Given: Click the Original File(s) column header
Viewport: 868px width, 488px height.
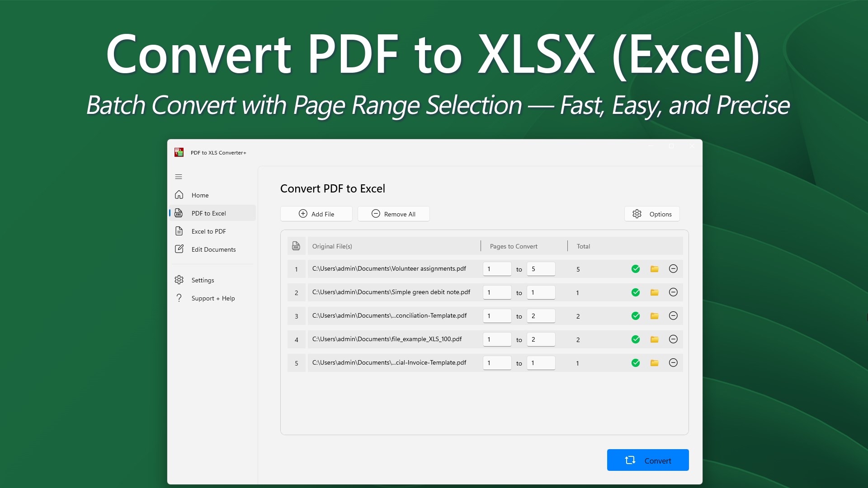Looking at the screenshot, I should [x=332, y=246].
